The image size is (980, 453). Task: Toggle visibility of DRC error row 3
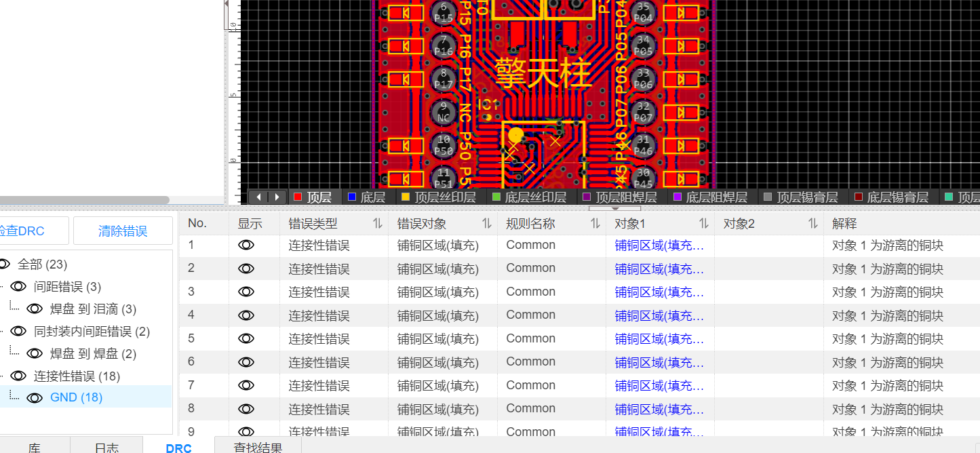point(246,292)
